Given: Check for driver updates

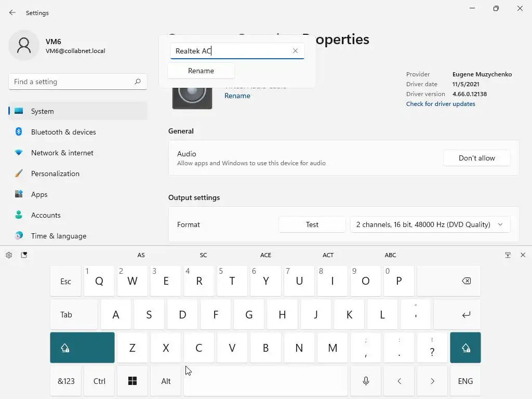Looking at the screenshot, I should [441, 104].
